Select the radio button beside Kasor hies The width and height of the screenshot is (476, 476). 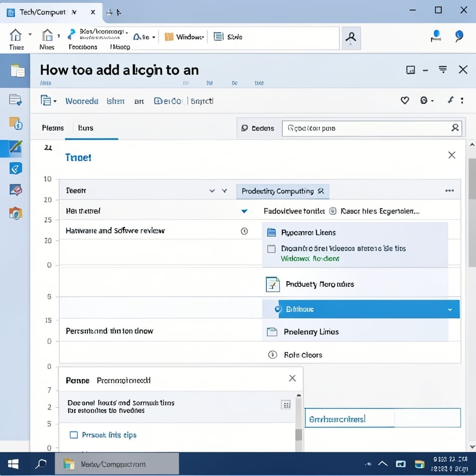pyautogui.click(x=333, y=211)
